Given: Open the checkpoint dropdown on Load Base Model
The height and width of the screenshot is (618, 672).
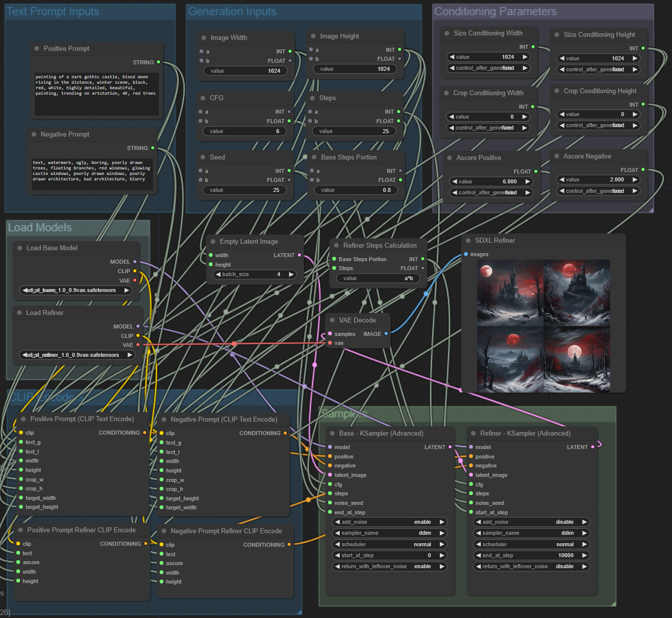Looking at the screenshot, I should (x=76, y=290).
